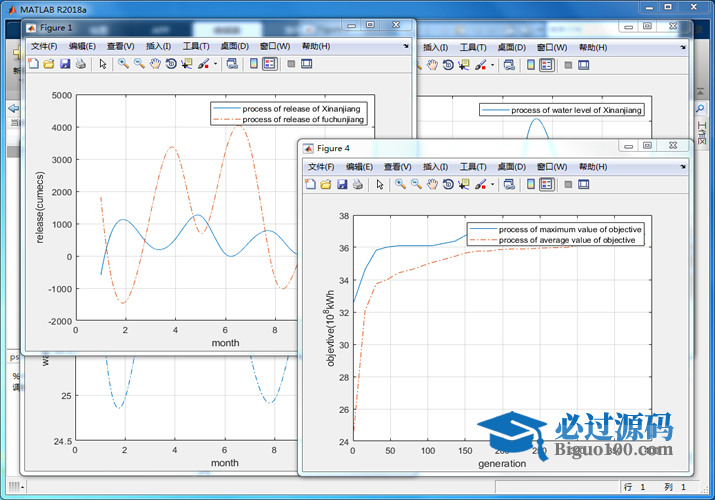Open 桌面(D) menu in Figure 4

[x=512, y=167]
